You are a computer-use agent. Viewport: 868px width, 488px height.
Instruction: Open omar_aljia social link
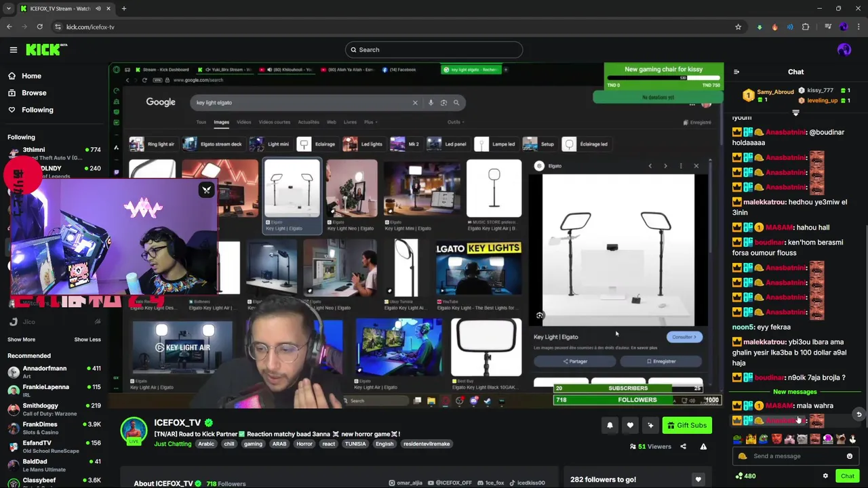click(406, 483)
